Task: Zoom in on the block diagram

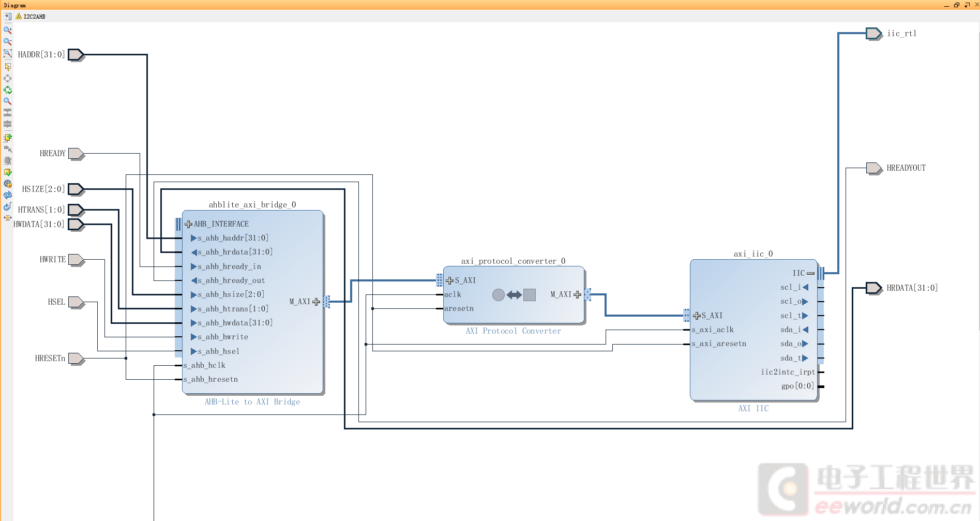Action: pyautogui.click(x=8, y=30)
